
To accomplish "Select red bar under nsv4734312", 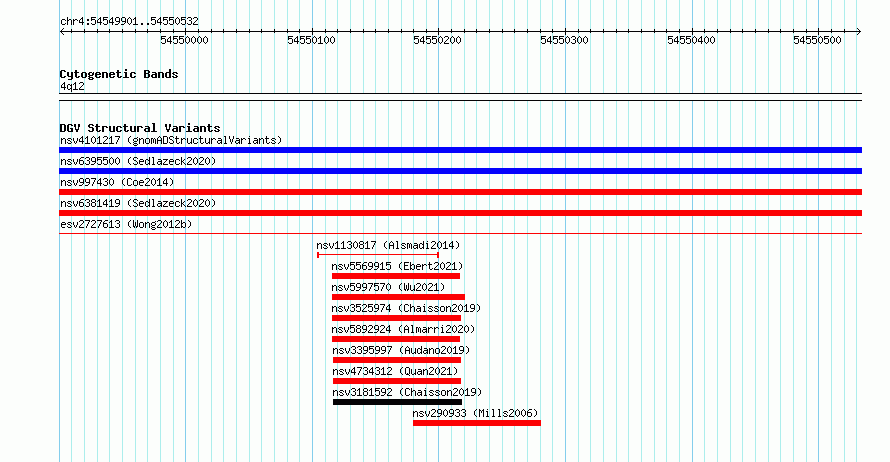I will (397, 381).
